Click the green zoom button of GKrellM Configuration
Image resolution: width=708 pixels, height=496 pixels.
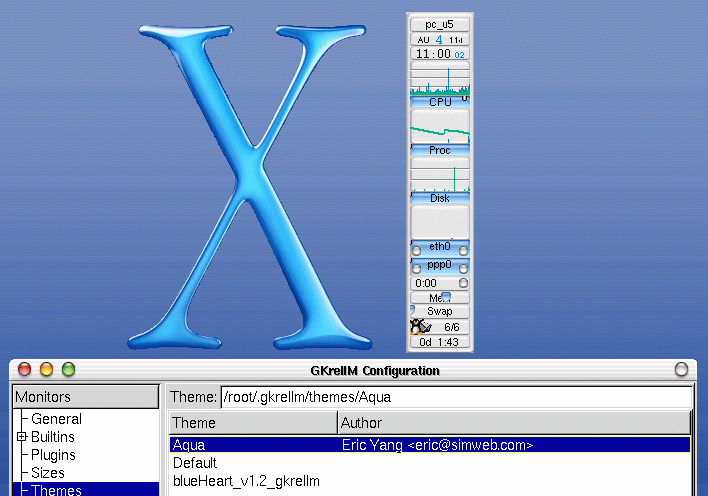click(68, 370)
